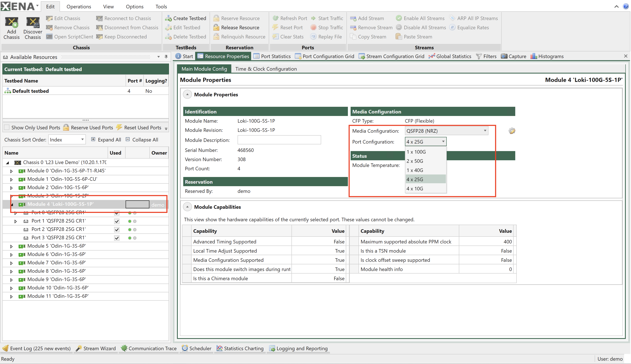The width and height of the screenshot is (631, 364).
Task: Click the Discover Chassis icon
Action: pos(33,23)
